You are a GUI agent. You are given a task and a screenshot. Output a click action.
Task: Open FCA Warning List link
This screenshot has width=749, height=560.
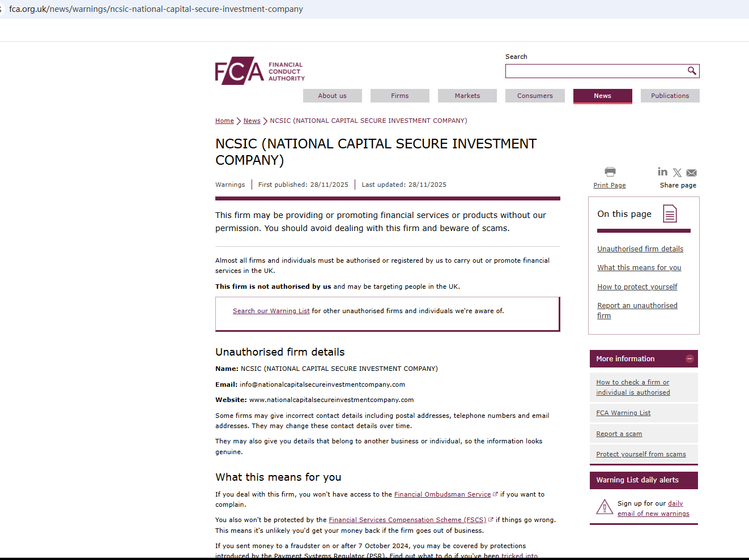click(623, 413)
